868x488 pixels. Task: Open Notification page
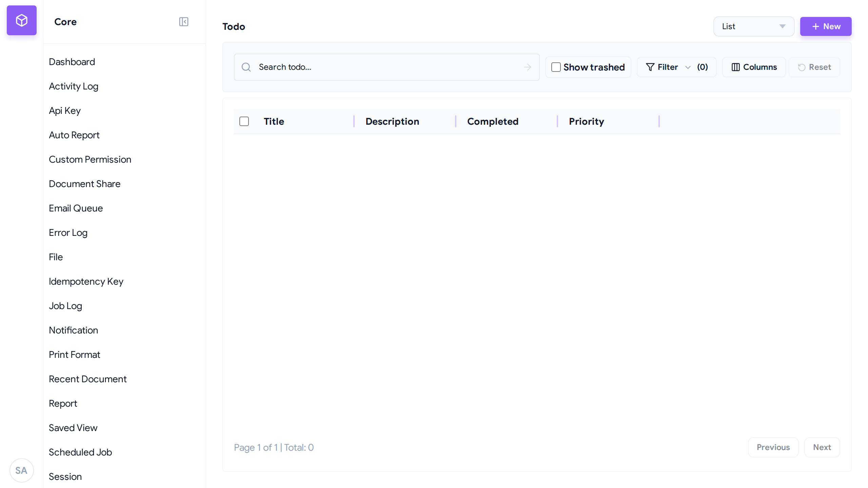coord(74,330)
